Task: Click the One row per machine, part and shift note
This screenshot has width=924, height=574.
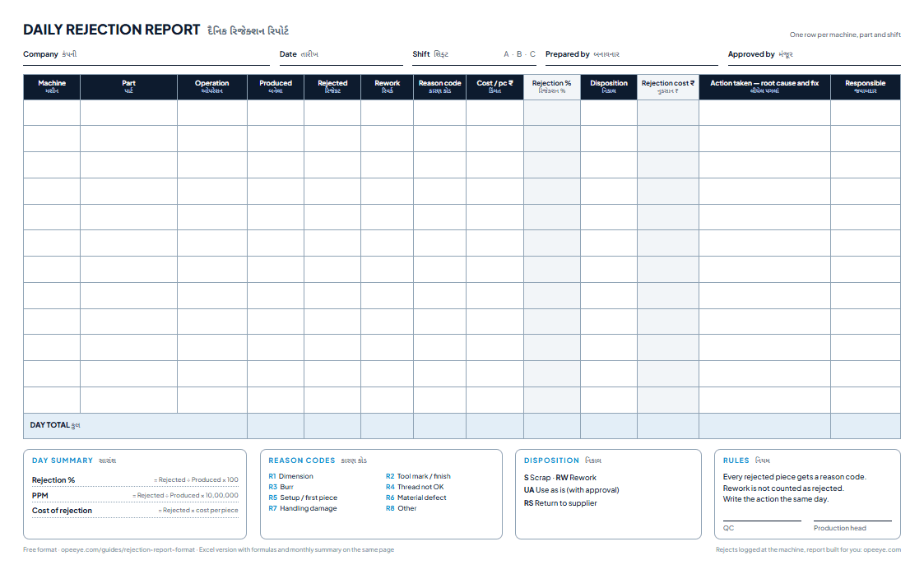Action: (845, 35)
